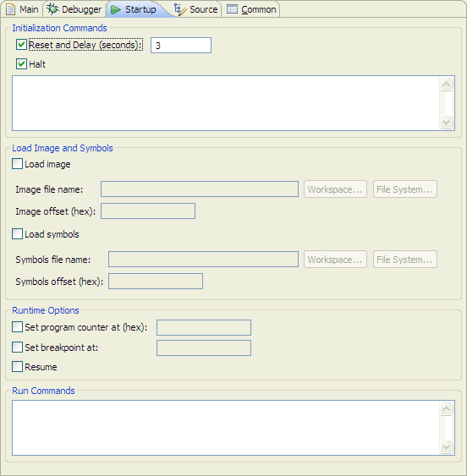Click Initialization Commands scroll up arrow
This screenshot has height=476, width=467.
pyautogui.click(x=447, y=84)
